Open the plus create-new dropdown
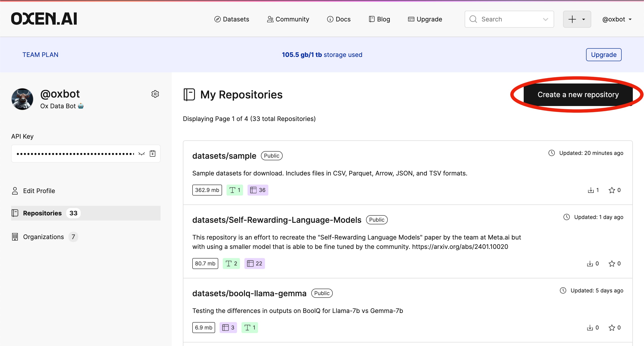 [x=577, y=19]
